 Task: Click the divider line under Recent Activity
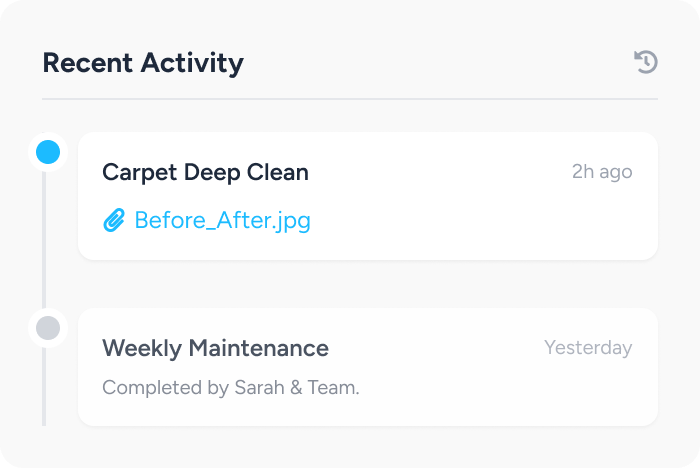tap(350, 99)
